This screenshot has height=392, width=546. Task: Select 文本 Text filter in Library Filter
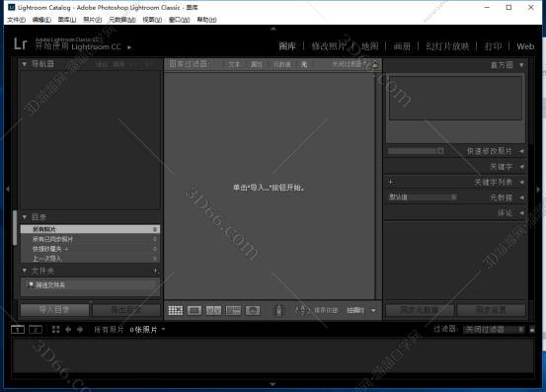click(234, 64)
